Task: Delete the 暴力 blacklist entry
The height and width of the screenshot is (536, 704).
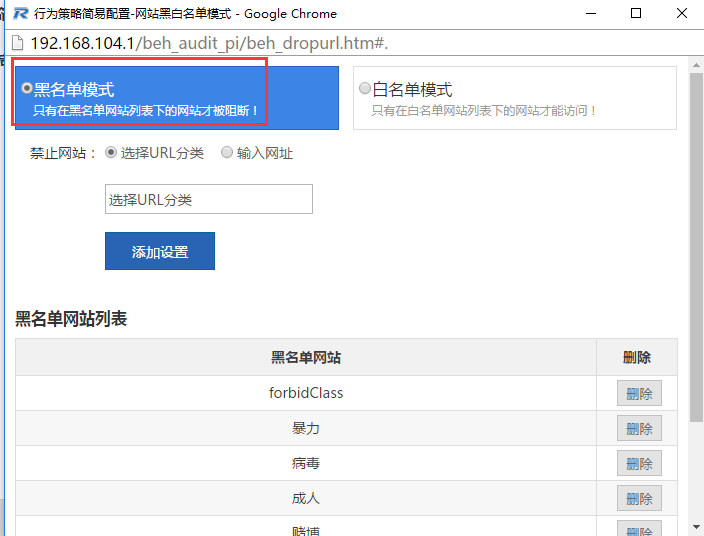Action: [x=639, y=428]
